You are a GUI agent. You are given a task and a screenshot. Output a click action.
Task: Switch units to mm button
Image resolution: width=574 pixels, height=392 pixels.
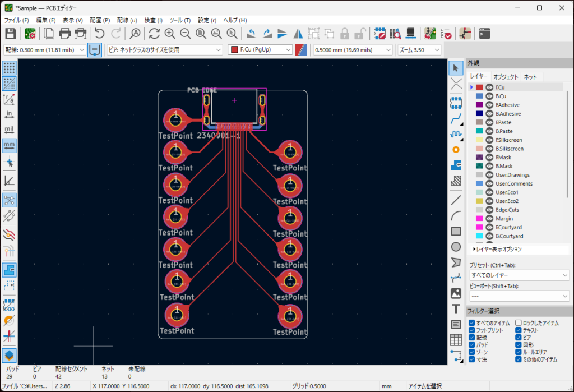coord(9,146)
